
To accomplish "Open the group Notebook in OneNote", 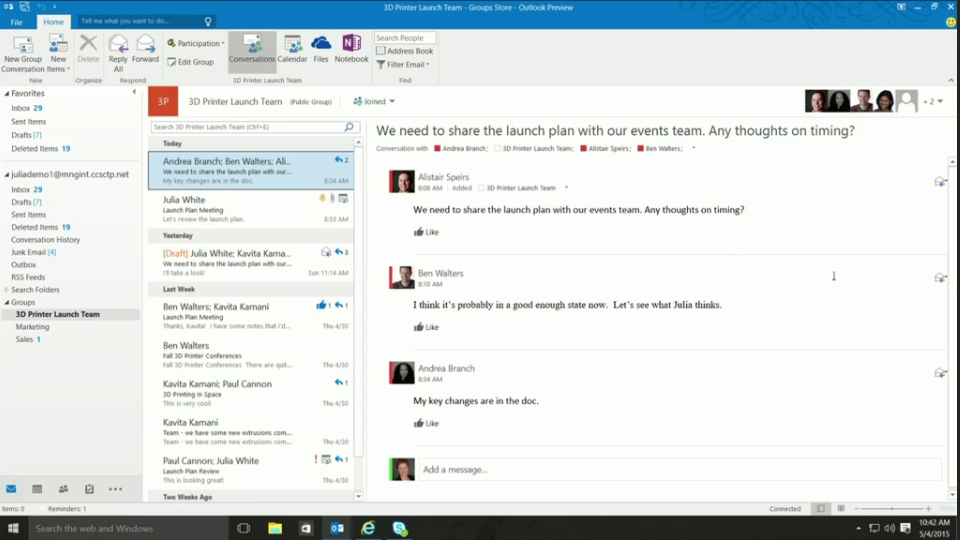I will [351, 49].
